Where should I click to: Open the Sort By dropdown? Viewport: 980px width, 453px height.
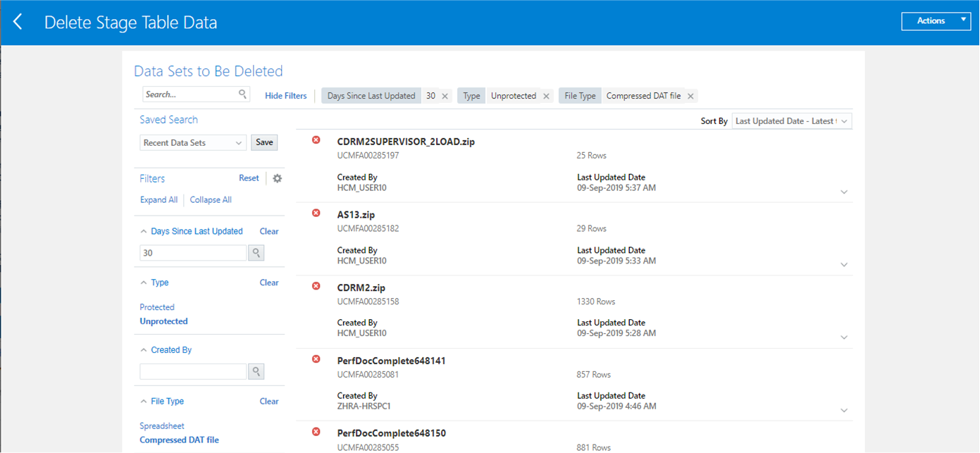[792, 121]
